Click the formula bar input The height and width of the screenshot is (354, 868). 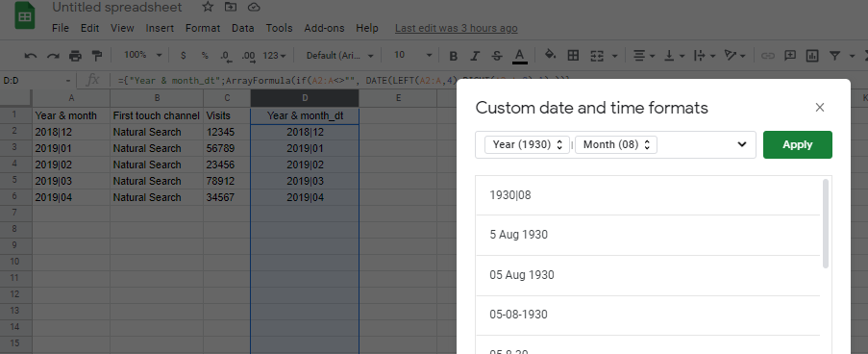pos(287,81)
